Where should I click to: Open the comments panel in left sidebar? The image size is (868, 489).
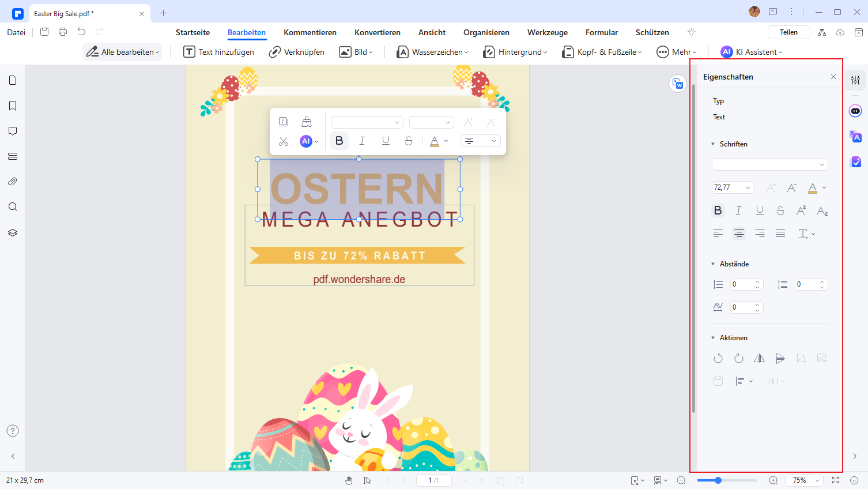[x=13, y=131]
